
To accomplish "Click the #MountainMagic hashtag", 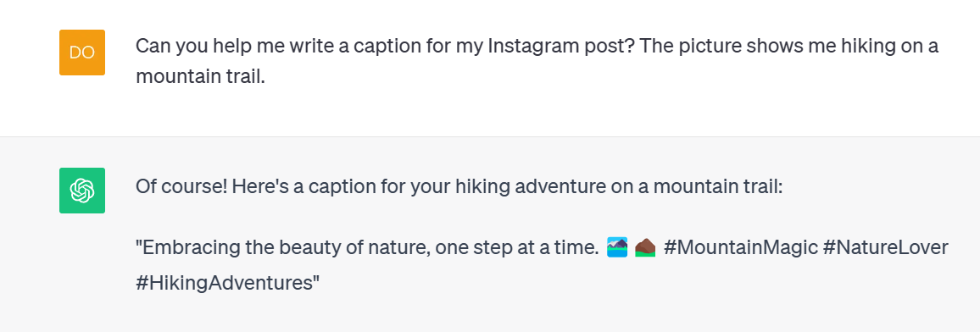I will pos(741,248).
